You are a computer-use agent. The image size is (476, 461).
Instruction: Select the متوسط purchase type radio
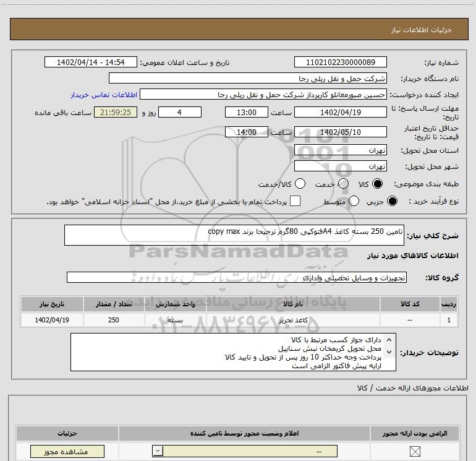pyautogui.click(x=354, y=201)
